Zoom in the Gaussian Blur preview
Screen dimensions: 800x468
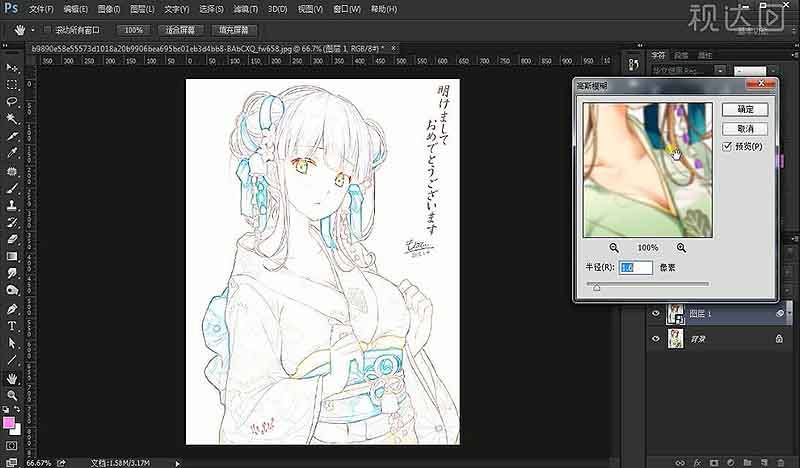click(681, 248)
